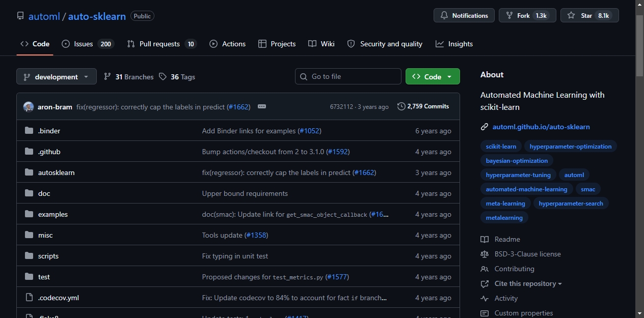
Task: Open the Actions tab
Action: 227,44
